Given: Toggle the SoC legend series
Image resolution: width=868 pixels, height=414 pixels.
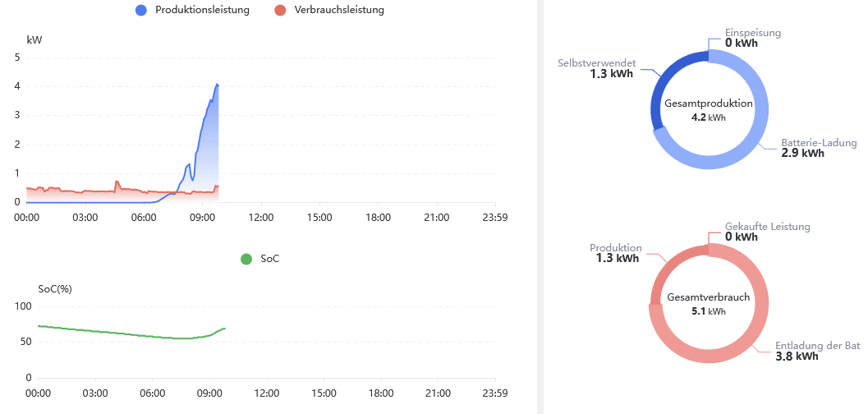Looking at the screenshot, I should (269, 259).
